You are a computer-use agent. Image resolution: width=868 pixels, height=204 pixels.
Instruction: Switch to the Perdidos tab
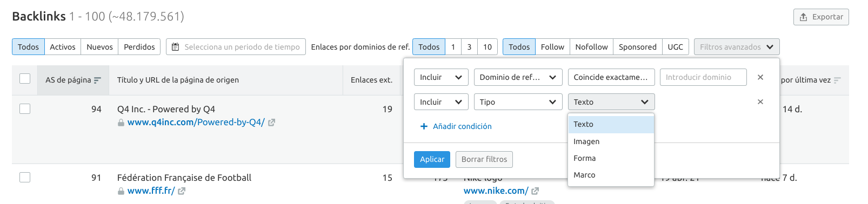tap(139, 47)
